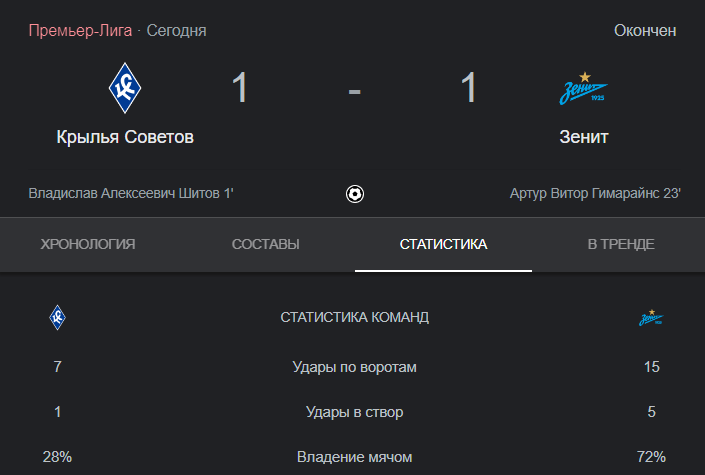Viewport: 705px width, 475px height.
Task: Click the Удары по воротам stat row
Action: [355, 367]
